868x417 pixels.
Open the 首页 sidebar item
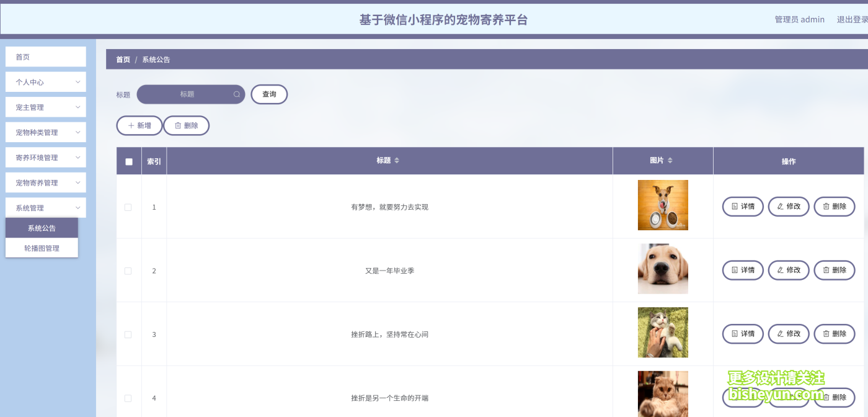[x=46, y=56]
